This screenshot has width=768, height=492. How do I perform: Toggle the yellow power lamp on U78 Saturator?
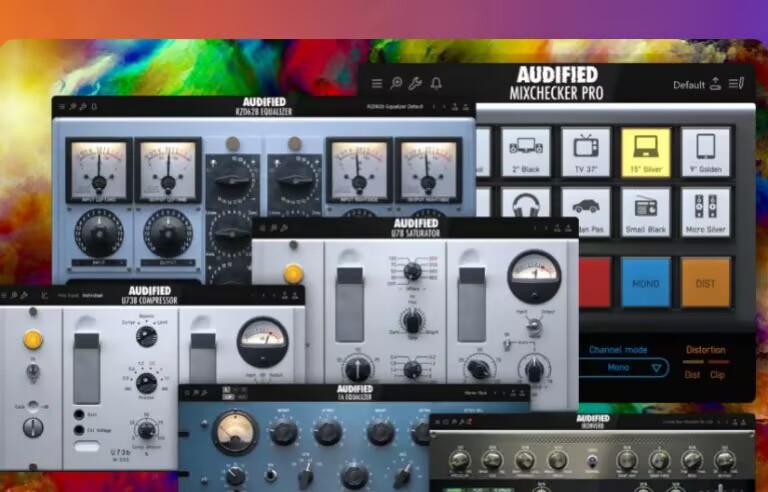[293, 273]
